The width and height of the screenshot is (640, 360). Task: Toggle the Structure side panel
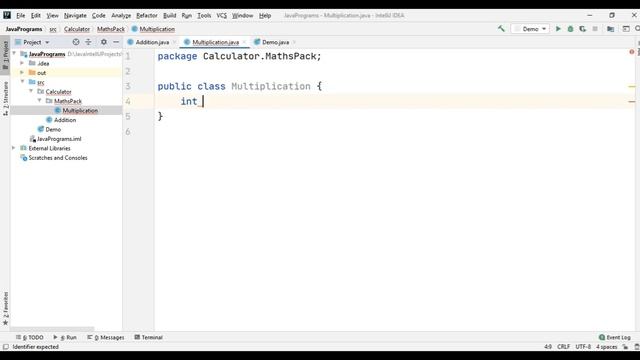point(5,98)
